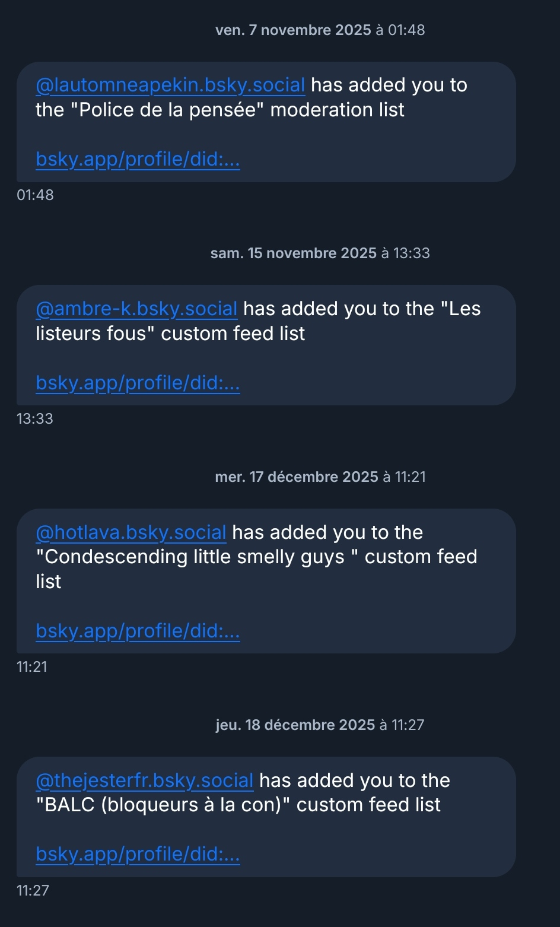560x927 pixels.
Task: Select the "BALC (bloqueurs à la con)" message text
Action: pyautogui.click(x=243, y=805)
